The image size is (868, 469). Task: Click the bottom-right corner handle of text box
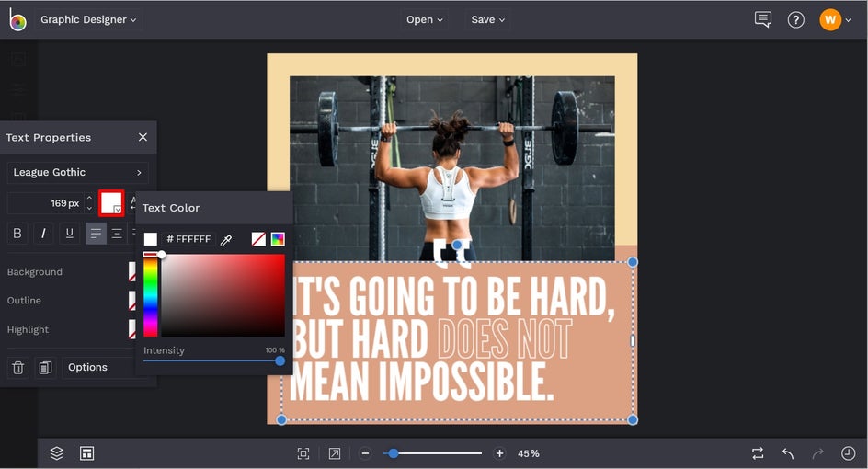pyautogui.click(x=633, y=419)
